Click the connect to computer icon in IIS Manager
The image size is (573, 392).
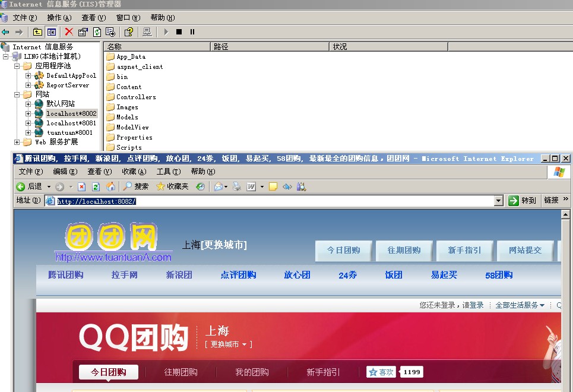tap(147, 32)
